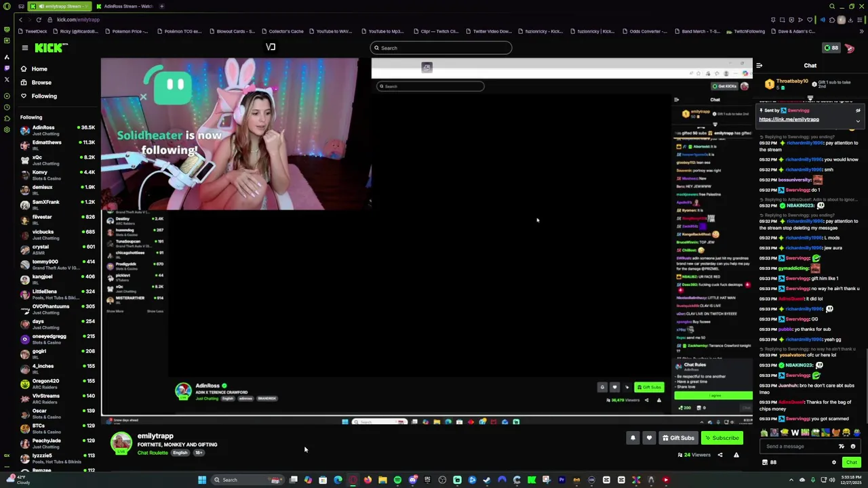Open the theatre mode icon in the header
The height and width of the screenshot is (488, 868).
pos(271,47)
